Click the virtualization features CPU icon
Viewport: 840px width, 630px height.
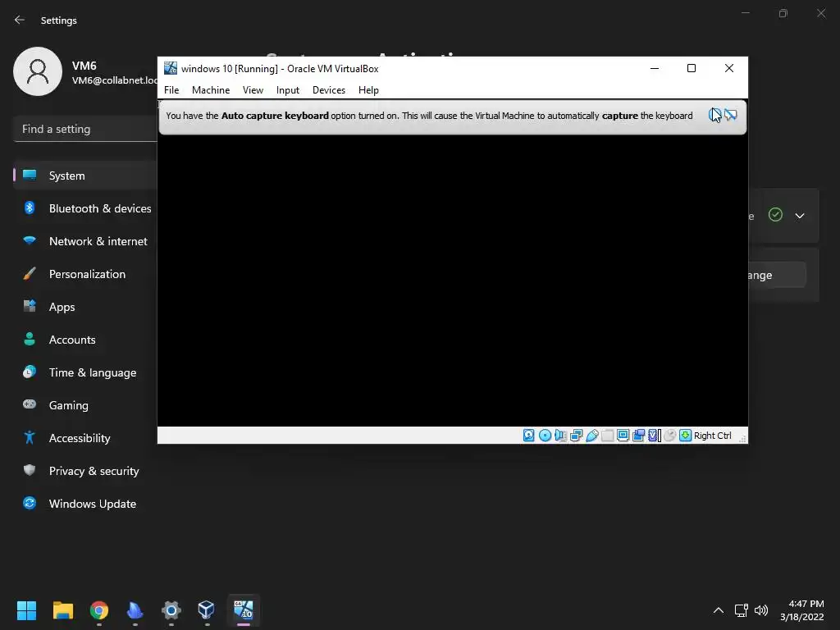pos(654,436)
